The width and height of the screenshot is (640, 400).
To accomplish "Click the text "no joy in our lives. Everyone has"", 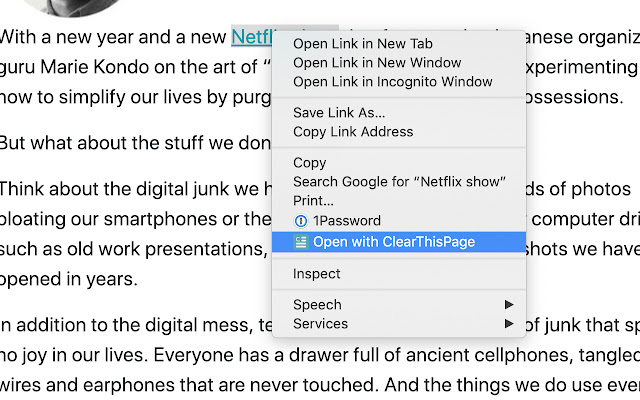I will [x=134, y=356].
